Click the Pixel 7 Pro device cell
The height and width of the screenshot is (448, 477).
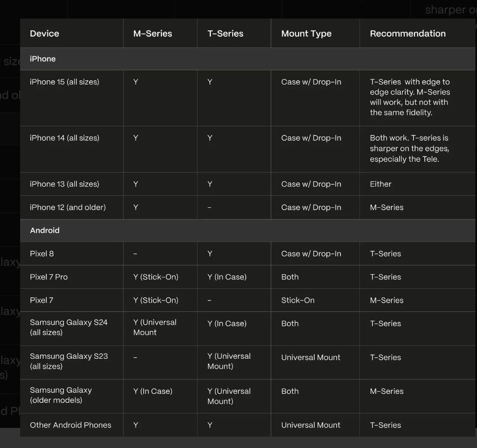(x=49, y=277)
